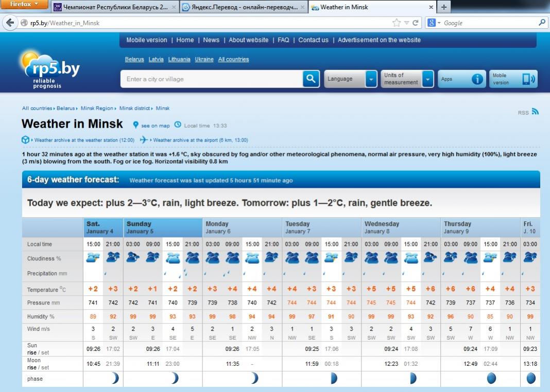Open the Firefox menu button
The width and height of the screenshot is (550, 392).
pos(24,5)
